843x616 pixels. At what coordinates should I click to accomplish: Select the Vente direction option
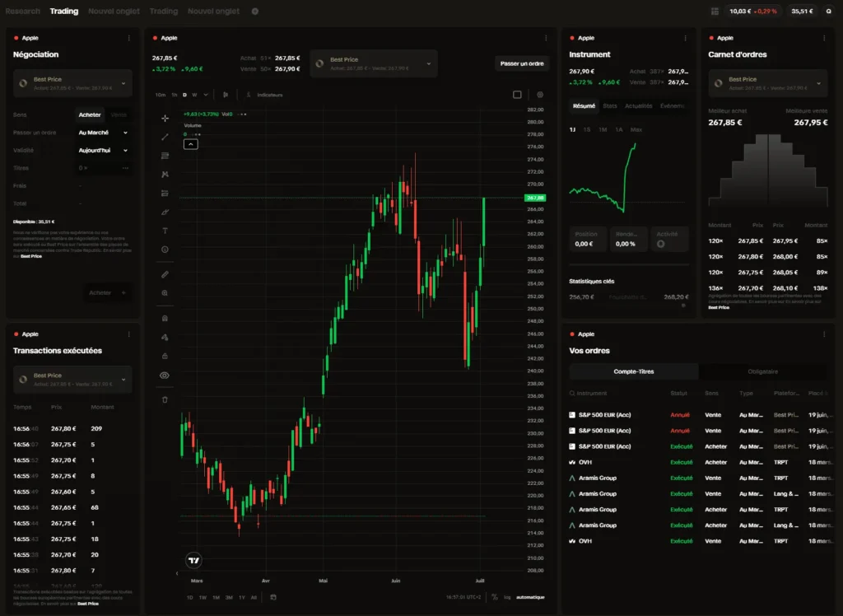(x=119, y=114)
